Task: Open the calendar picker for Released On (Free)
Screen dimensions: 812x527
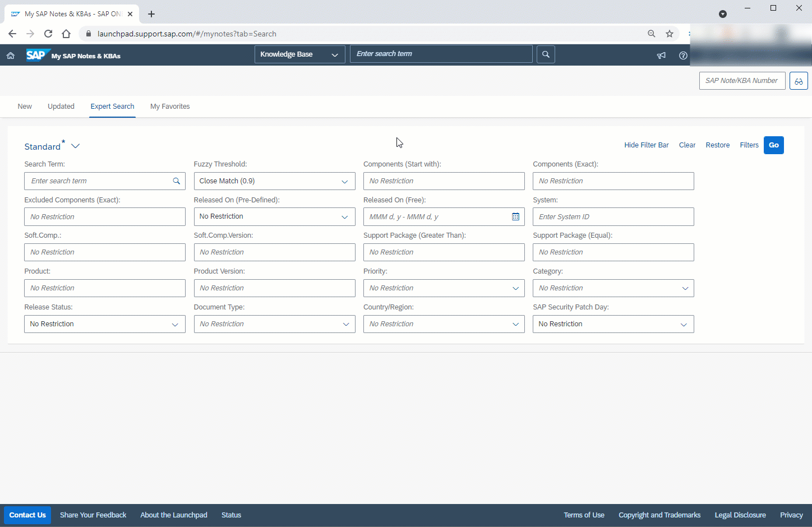Action: click(x=515, y=217)
